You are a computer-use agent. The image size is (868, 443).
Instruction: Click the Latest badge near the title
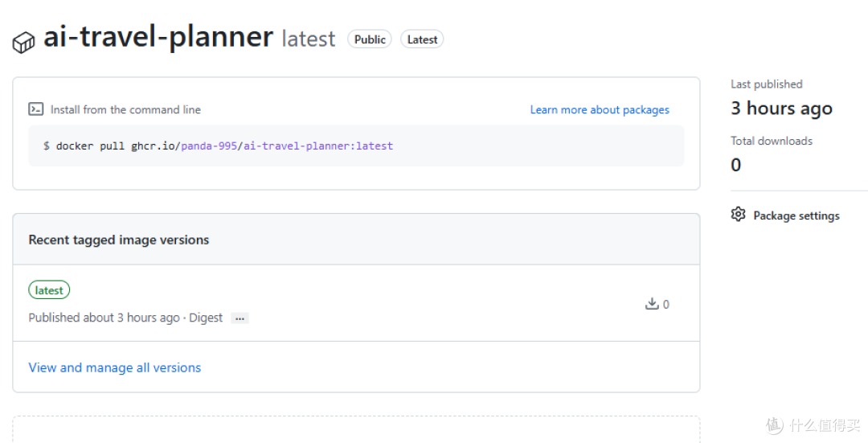tap(423, 39)
